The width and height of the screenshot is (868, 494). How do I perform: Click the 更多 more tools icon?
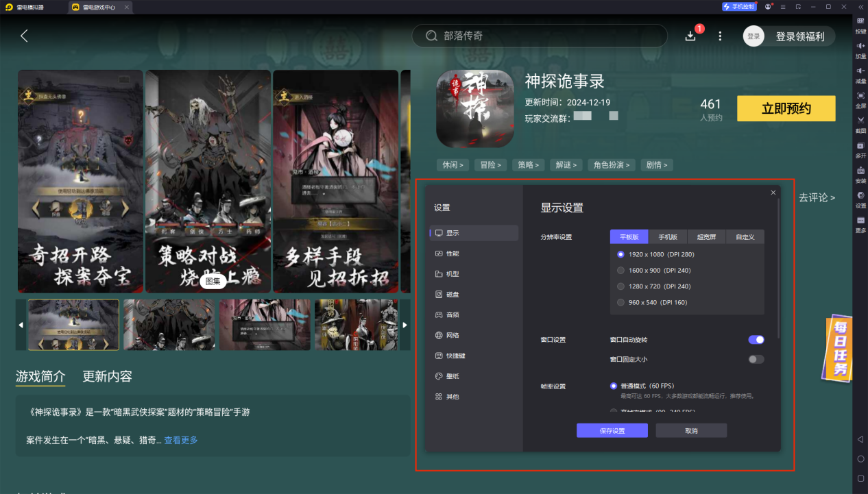click(860, 224)
